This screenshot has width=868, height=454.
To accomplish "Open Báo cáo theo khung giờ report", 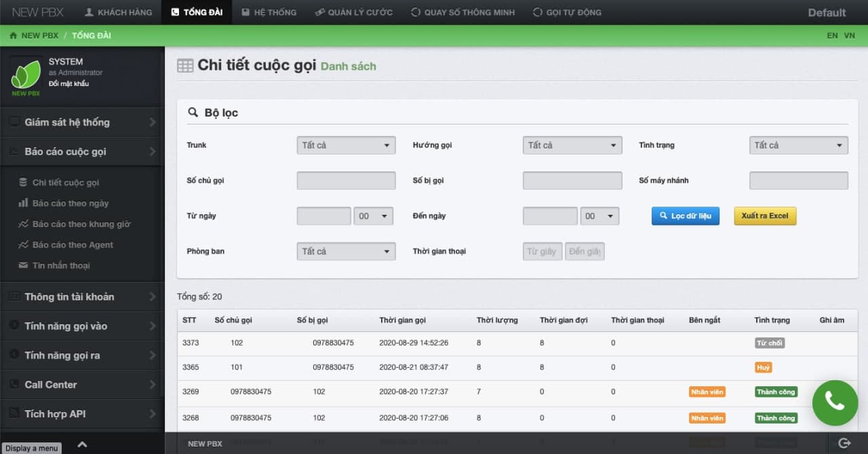I will coord(81,224).
